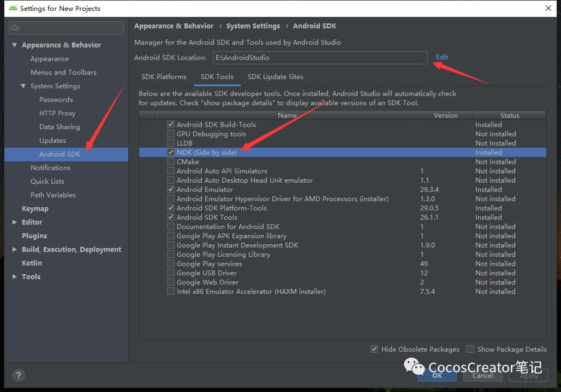The height and width of the screenshot is (392, 561).
Task: Sort table by Name column header
Action: tap(287, 116)
